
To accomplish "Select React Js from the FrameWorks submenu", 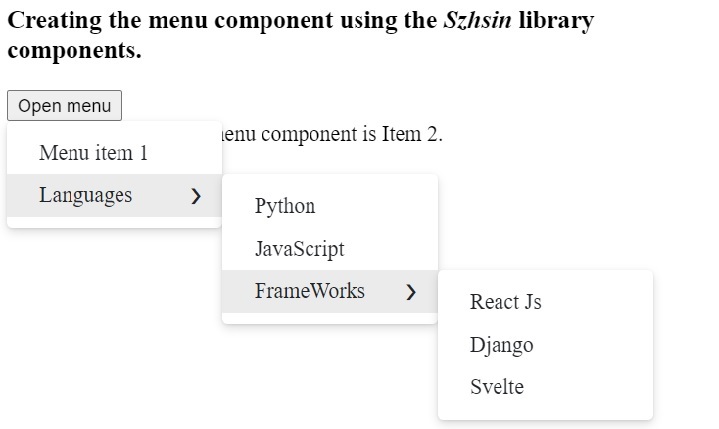I will point(506,302).
